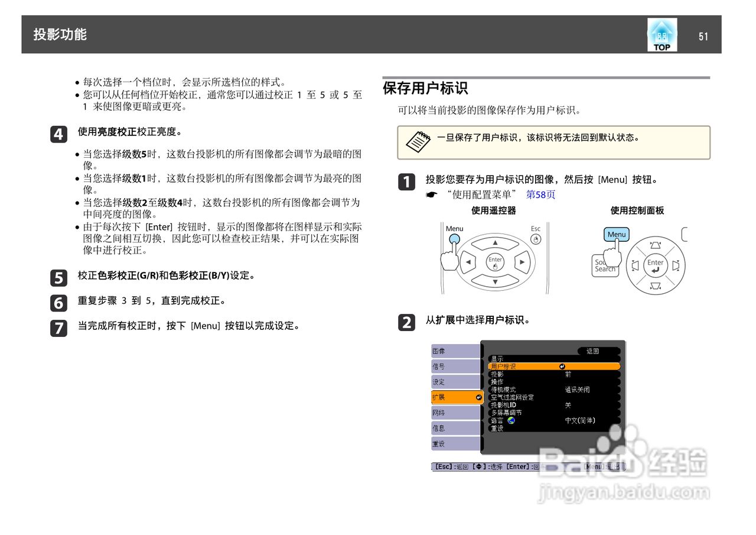The image size is (756, 535).
Task: Open the 第58页 page link
Action: click(540, 194)
